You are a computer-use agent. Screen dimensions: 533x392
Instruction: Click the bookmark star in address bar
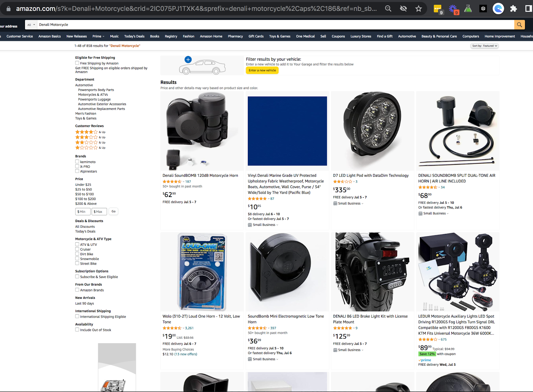pyautogui.click(x=418, y=9)
